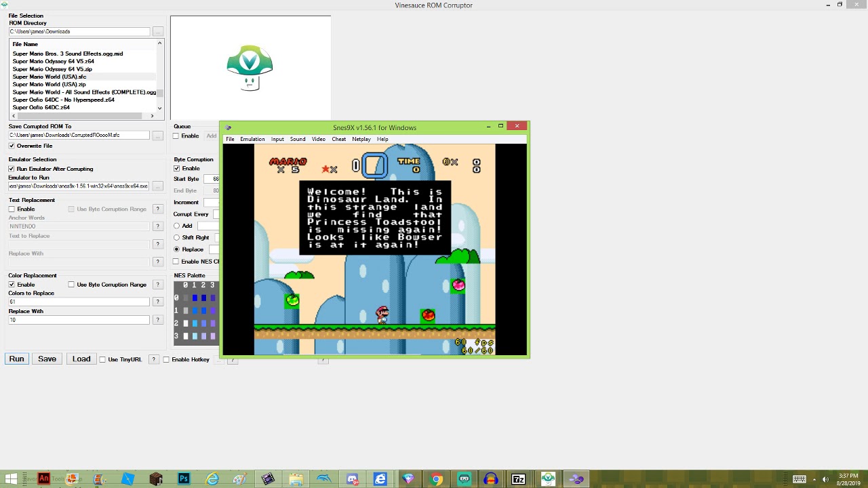Enable Text Replacement checkbox
The height and width of the screenshot is (488, 868).
click(12, 209)
